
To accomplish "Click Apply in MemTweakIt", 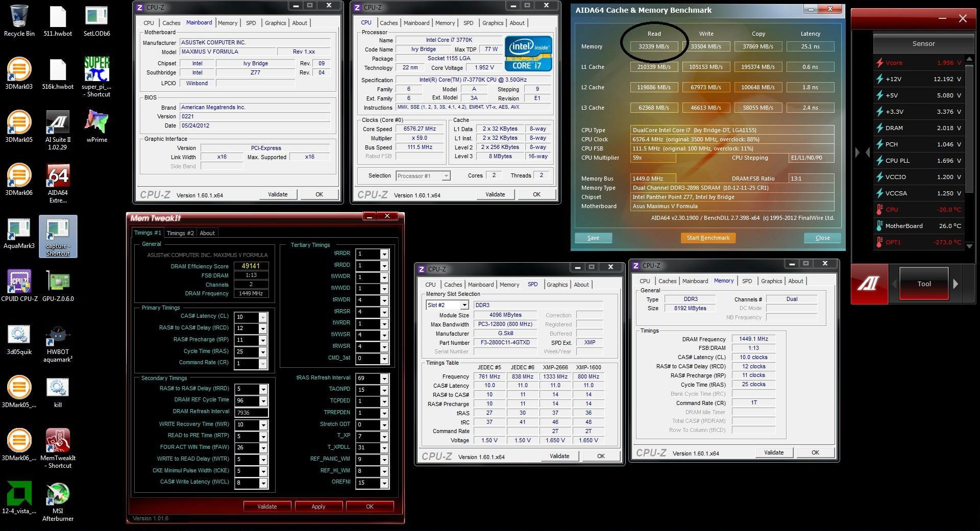I will point(318,507).
